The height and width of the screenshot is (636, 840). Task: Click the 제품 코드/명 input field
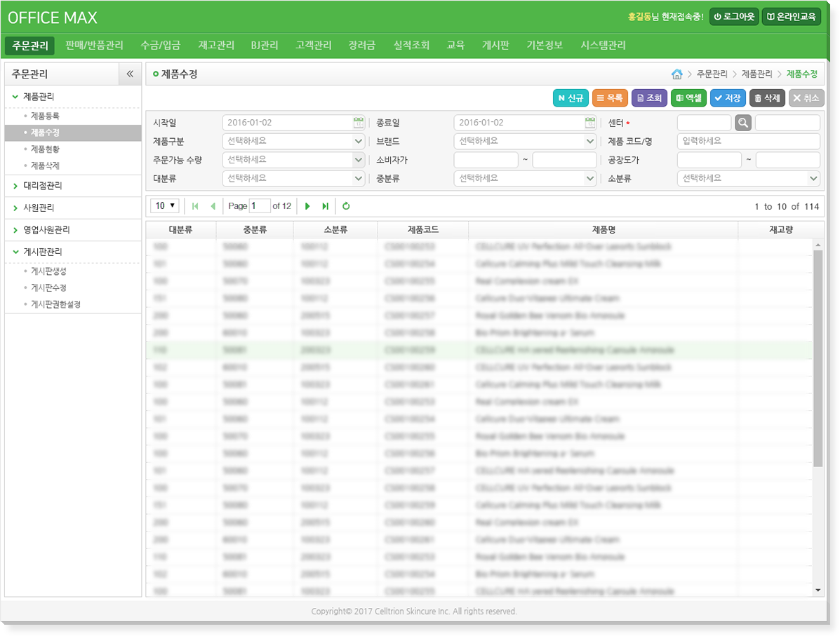[748, 141]
